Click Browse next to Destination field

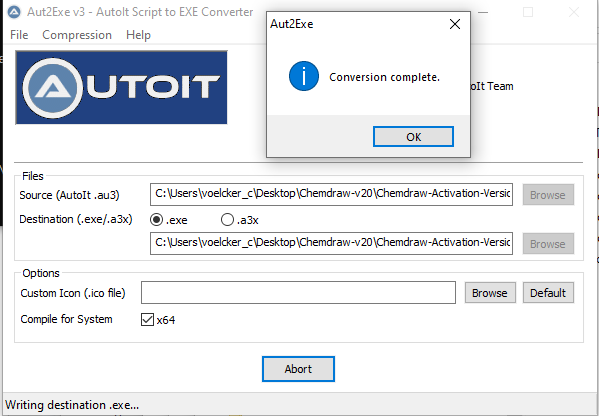[x=548, y=244]
